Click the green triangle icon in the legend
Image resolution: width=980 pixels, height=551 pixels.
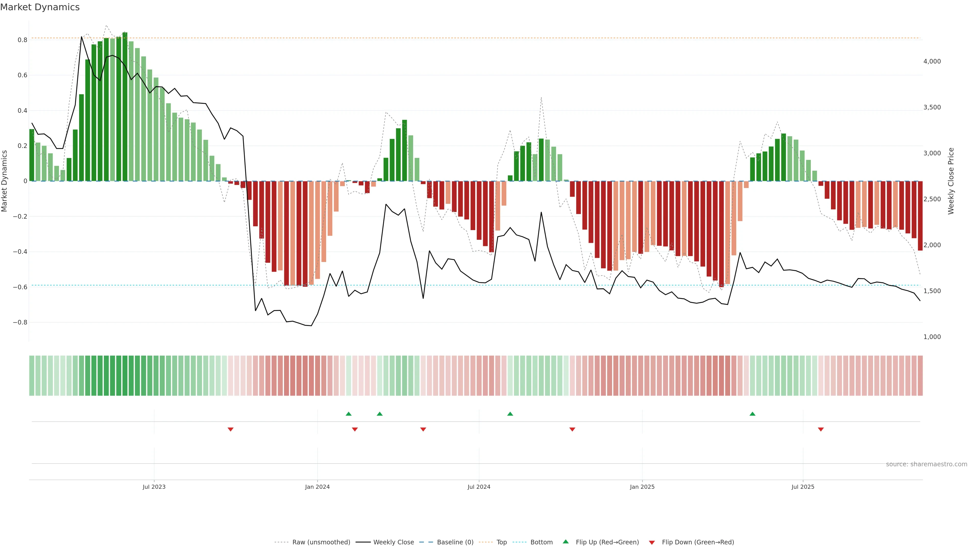coord(566,542)
